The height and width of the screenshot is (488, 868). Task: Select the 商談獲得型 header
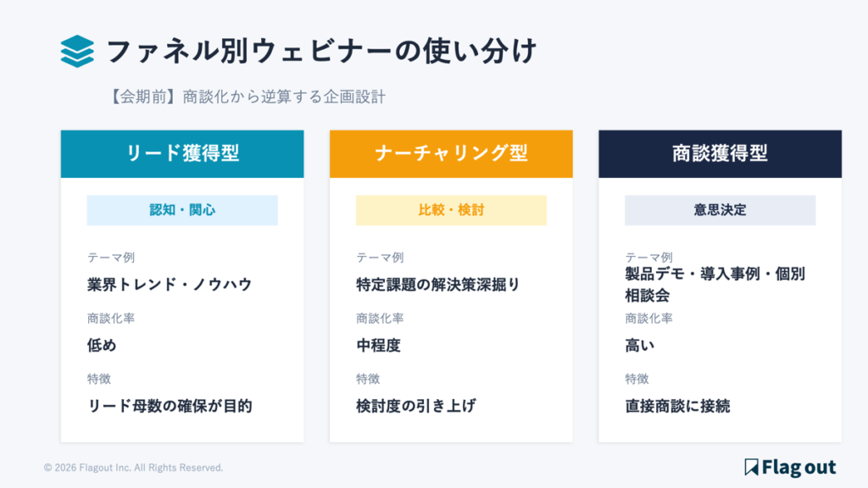click(x=720, y=153)
